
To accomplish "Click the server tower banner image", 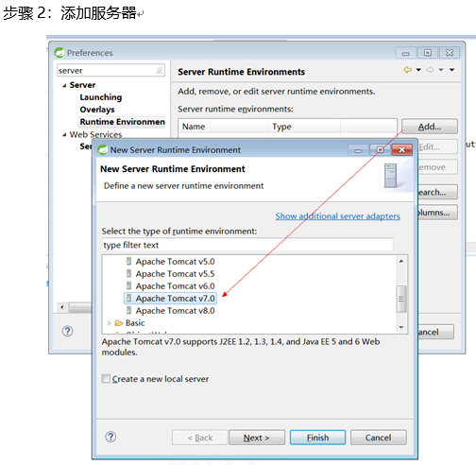I will coord(391,176).
